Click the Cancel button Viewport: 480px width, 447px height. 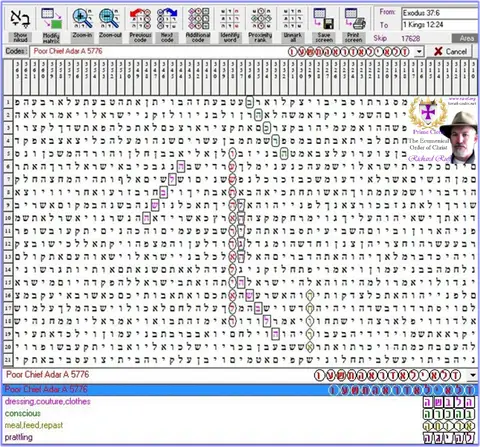(451, 51)
